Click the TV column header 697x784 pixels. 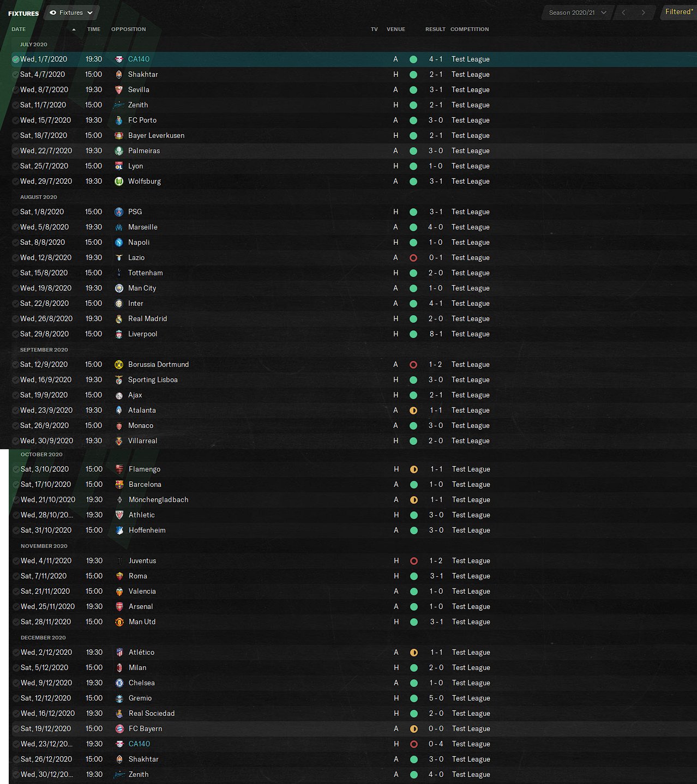[x=374, y=29]
